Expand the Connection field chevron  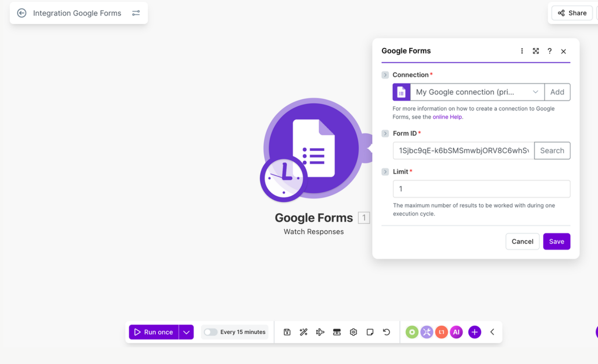pos(385,75)
